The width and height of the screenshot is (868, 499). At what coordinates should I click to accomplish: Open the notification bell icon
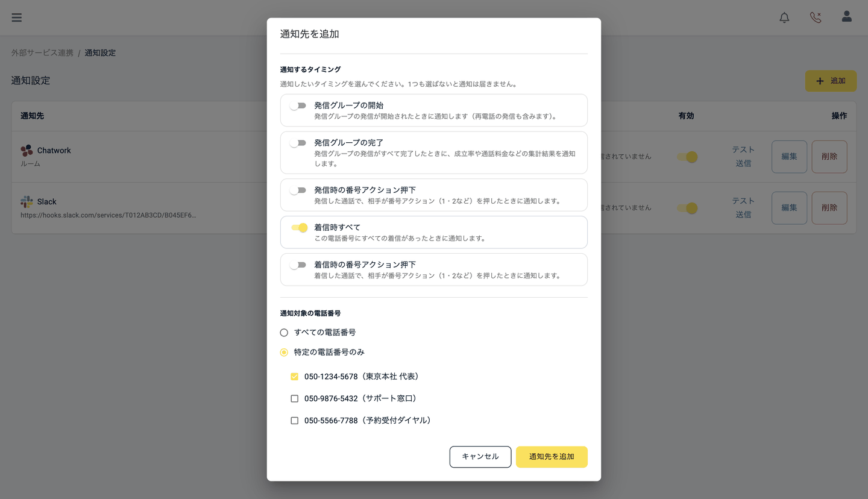(784, 17)
